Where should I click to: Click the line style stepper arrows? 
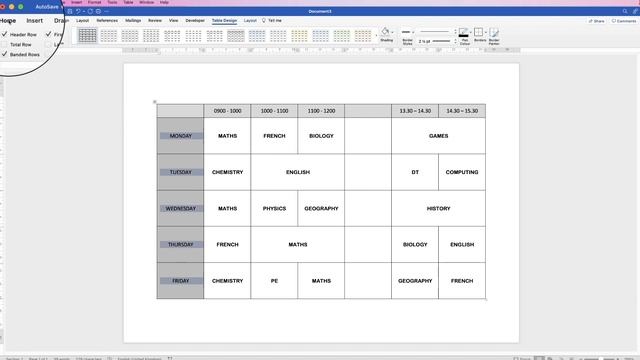pyautogui.click(x=455, y=32)
